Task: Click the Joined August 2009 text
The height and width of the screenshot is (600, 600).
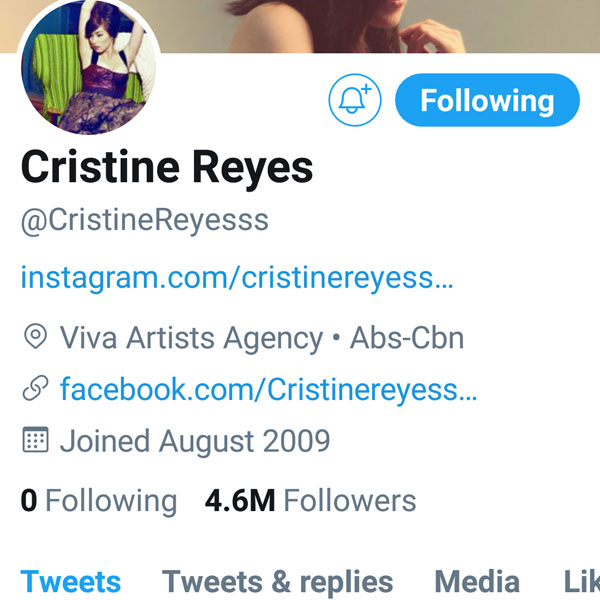Action: coord(195,442)
